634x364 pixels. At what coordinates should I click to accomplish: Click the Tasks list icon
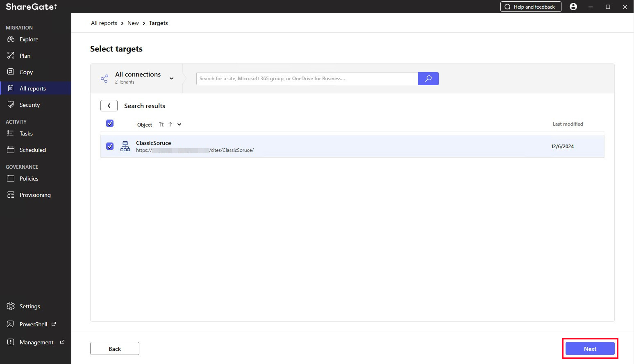pyautogui.click(x=11, y=133)
